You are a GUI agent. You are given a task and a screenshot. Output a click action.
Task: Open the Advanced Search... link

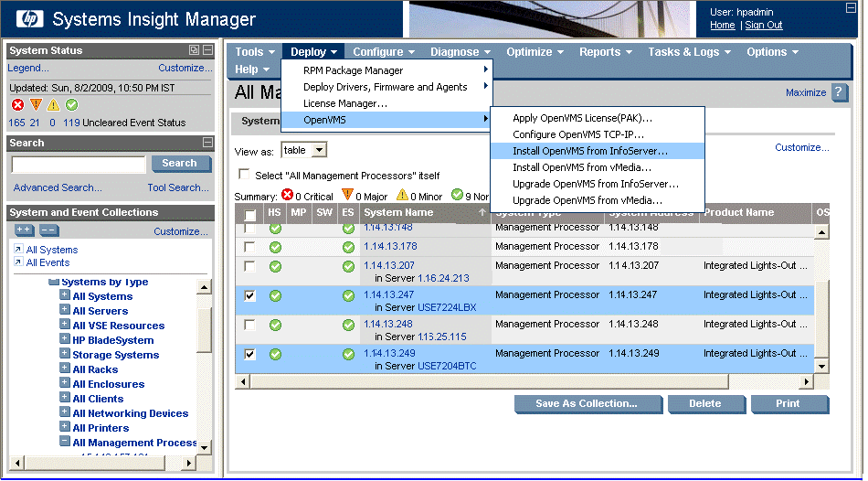point(58,187)
